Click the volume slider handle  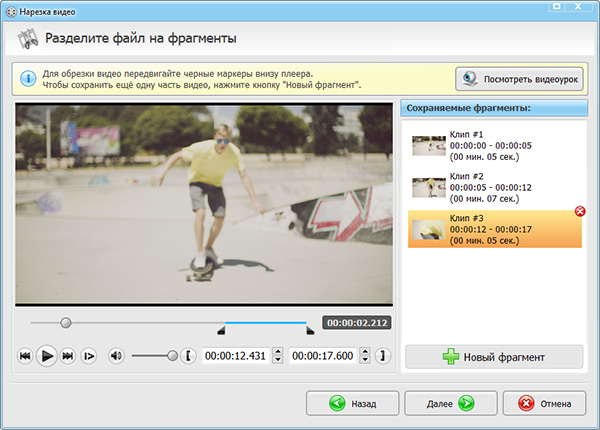pyautogui.click(x=173, y=356)
